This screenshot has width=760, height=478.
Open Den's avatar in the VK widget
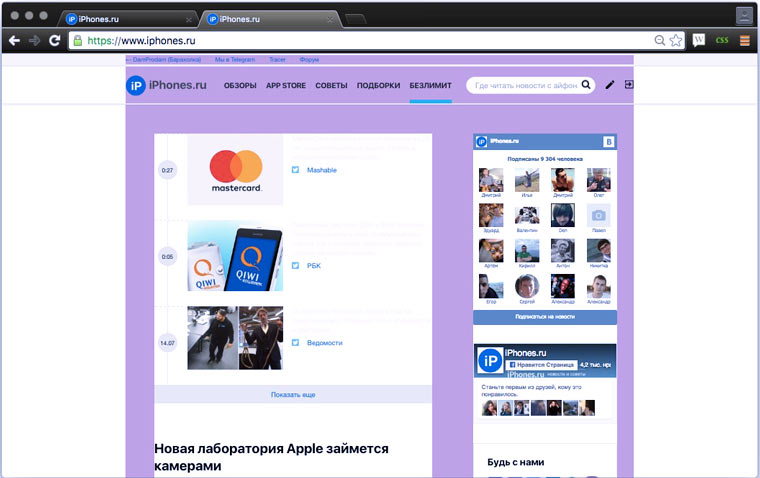click(x=563, y=215)
